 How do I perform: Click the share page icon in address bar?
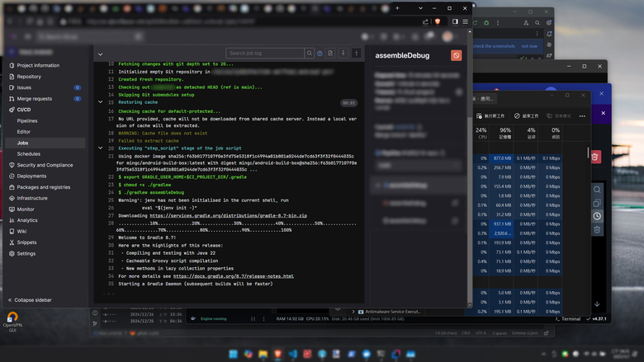coord(425,21)
